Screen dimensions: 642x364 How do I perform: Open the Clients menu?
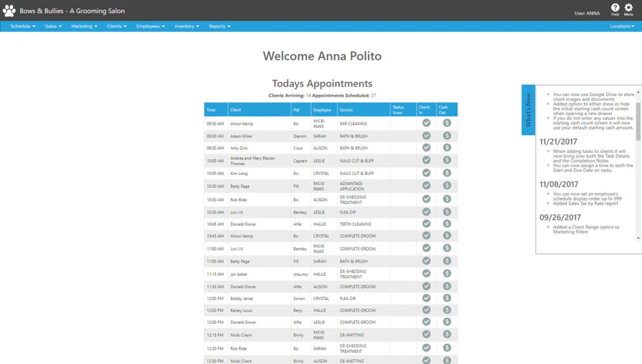(116, 26)
